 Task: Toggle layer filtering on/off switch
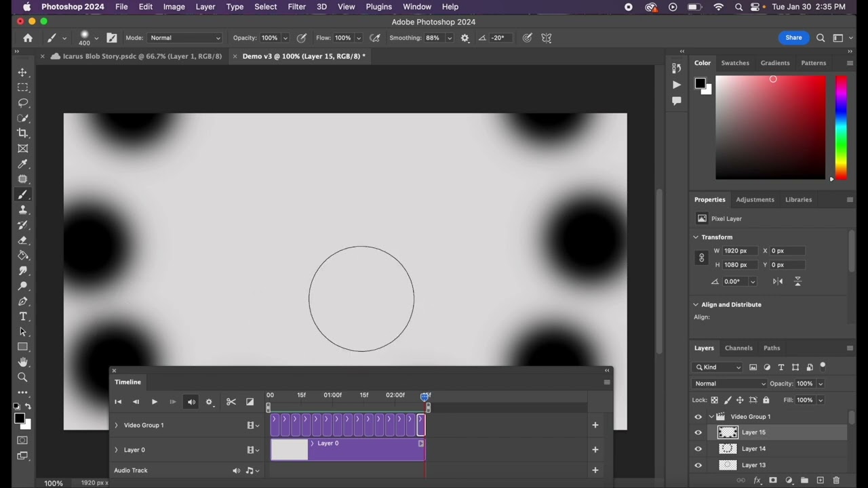[x=823, y=366]
